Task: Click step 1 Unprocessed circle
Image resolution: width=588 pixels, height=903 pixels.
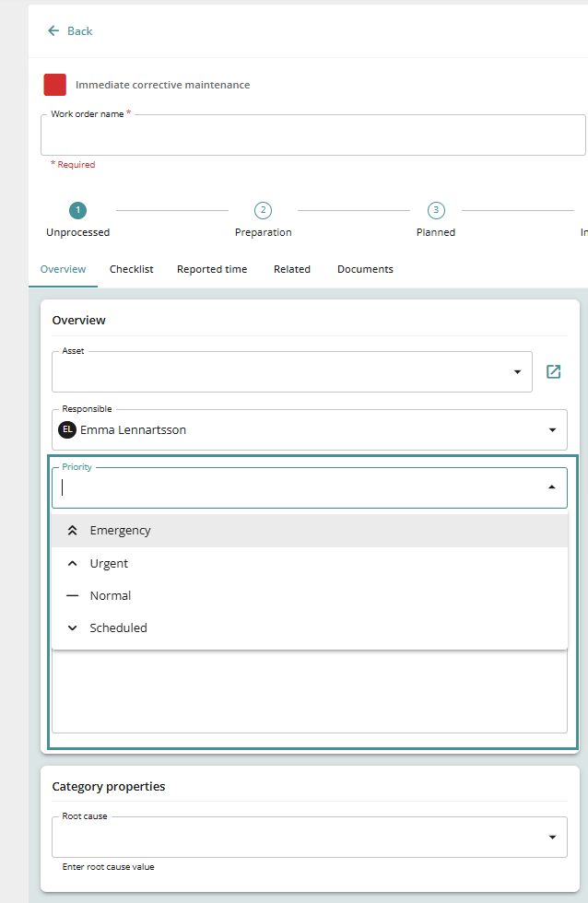Action: coord(78,210)
